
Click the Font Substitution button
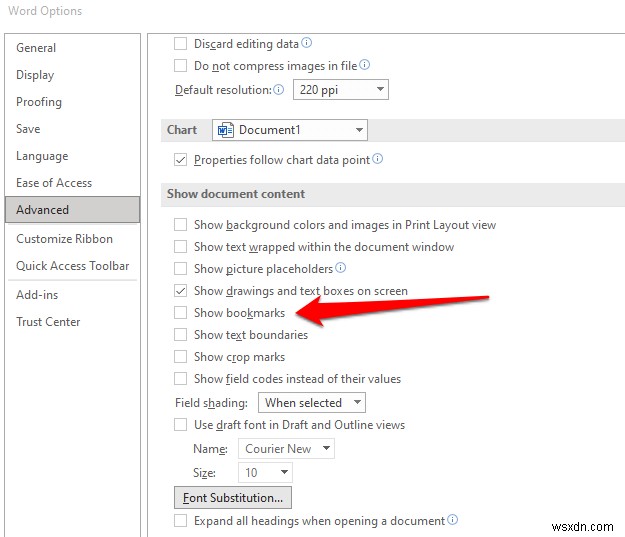pos(233,498)
